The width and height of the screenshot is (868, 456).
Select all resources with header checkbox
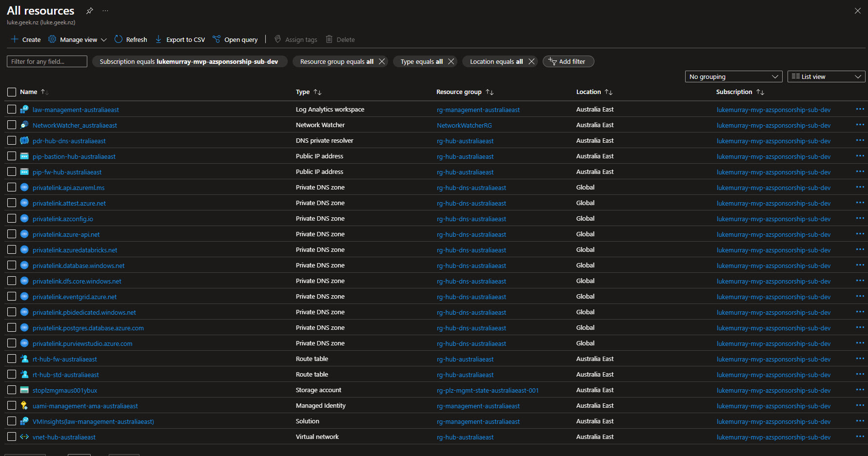pos(12,92)
